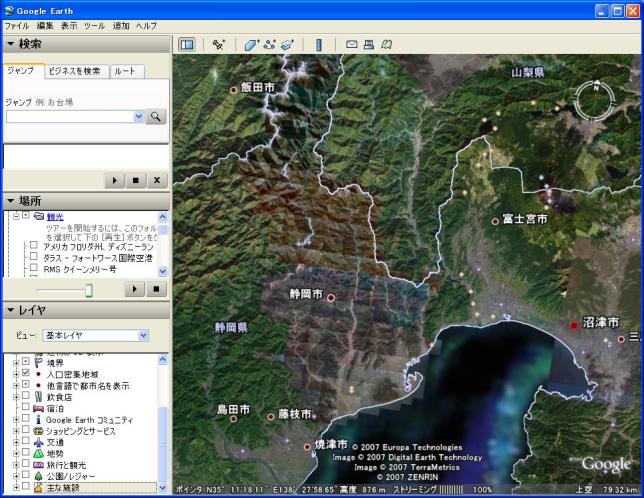Toggle the 他言語で都市名を表示 checkbox

[x=26, y=384]
